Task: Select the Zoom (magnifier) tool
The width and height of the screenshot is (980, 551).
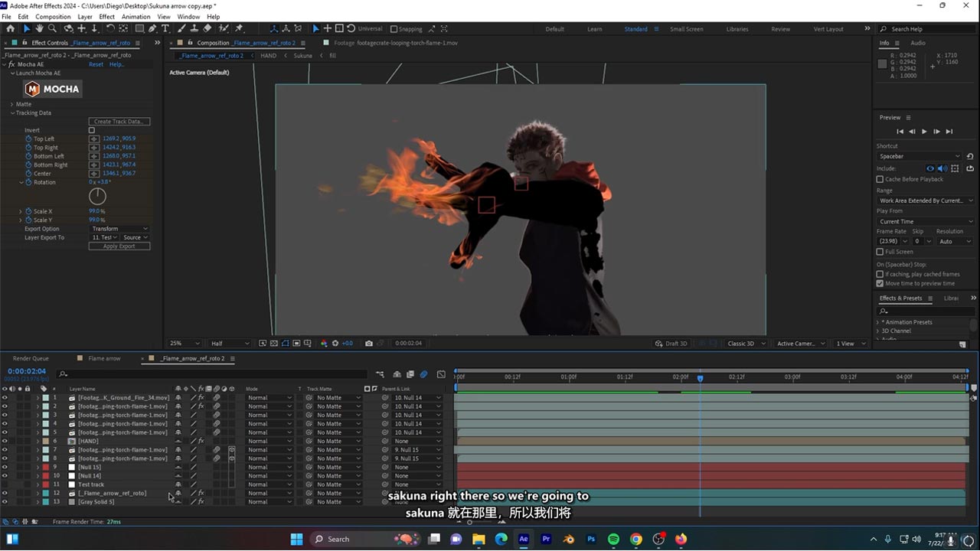Action: coord(52,28)
